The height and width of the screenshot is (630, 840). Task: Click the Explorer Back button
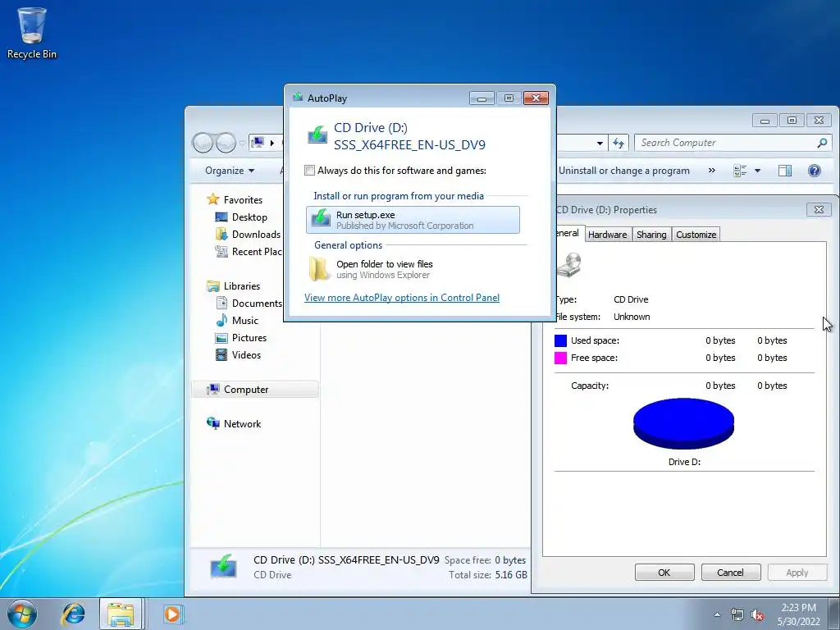point(203,143)
